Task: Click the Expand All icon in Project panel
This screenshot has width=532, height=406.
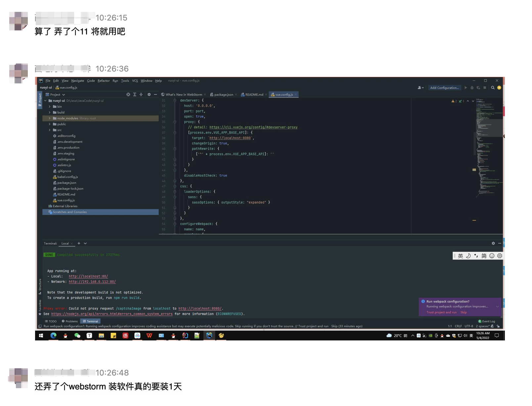Action: (135, 95)
